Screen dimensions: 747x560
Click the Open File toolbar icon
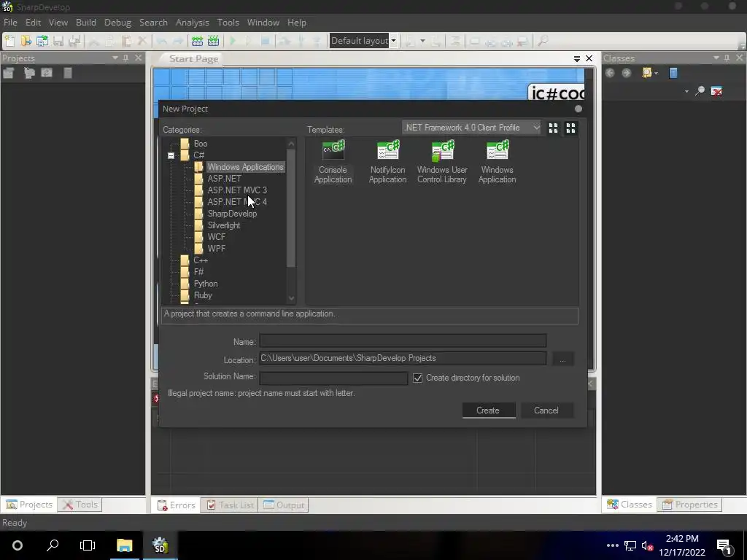coord(26,41)
